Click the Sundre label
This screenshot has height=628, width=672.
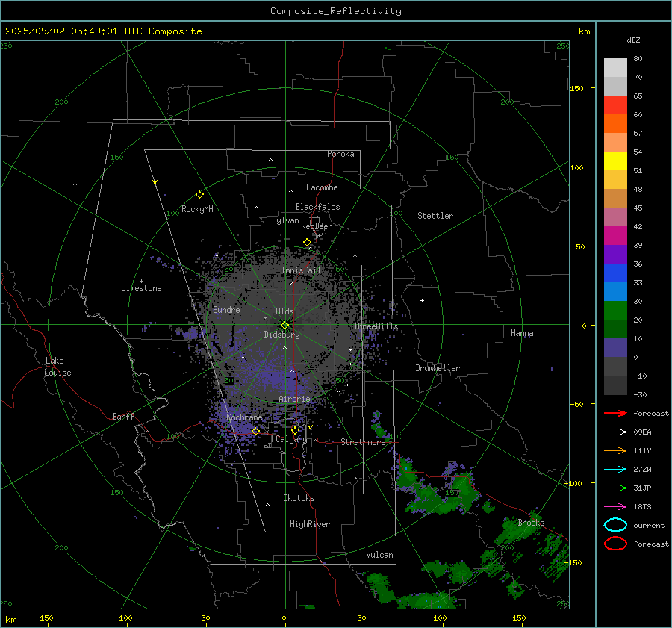coord(226,309)
